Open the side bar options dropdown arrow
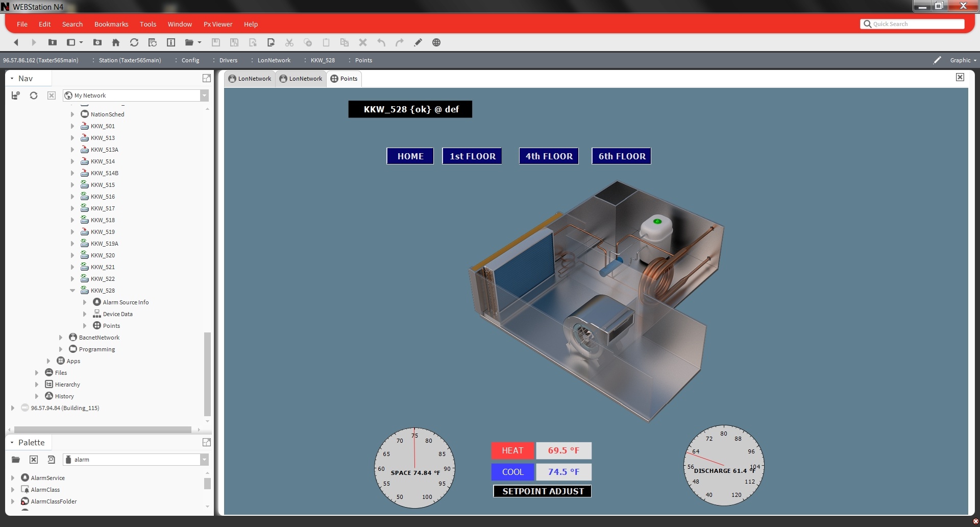Screen dimensions: 980x527 pyautogui.click(x=81, y=42)
